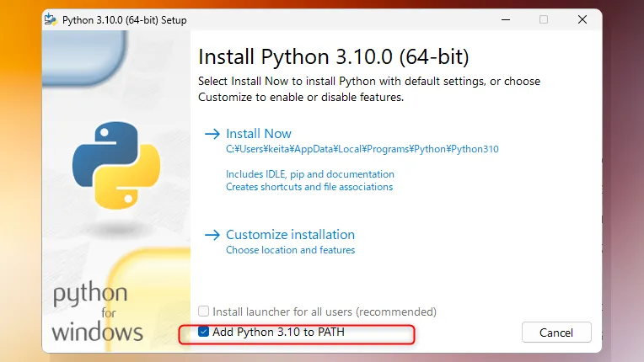Start installation with the Install Now link
This screenshot has height=362, width=644.
tap(259, 134)
